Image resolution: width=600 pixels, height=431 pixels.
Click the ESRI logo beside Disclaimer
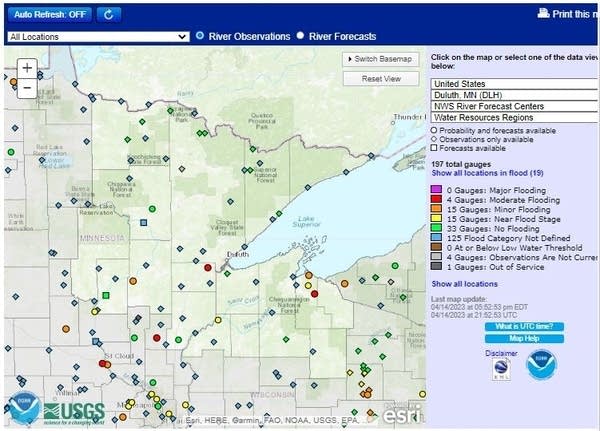501,369
